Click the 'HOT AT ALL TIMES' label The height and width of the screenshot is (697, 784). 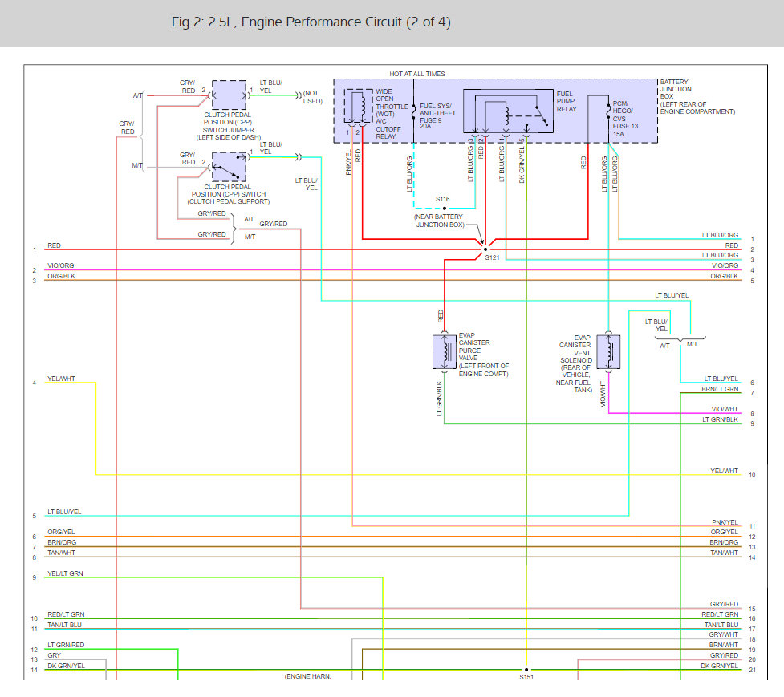click(417, 74)
